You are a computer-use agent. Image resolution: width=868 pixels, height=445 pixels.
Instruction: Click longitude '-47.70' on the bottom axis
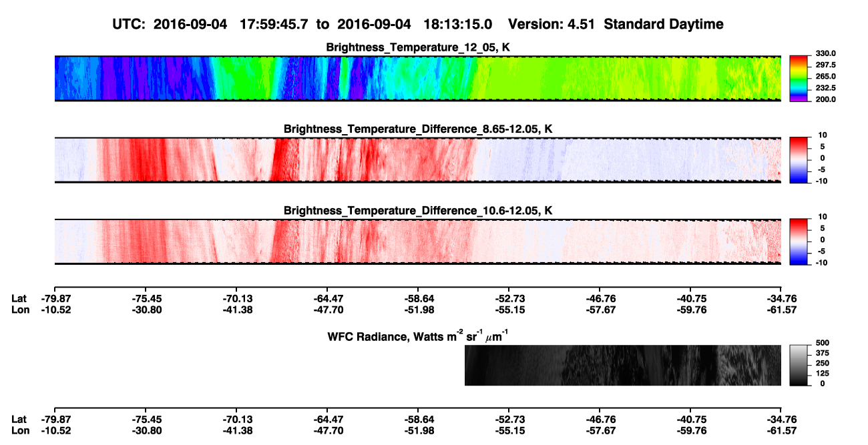tap(327, 431)
